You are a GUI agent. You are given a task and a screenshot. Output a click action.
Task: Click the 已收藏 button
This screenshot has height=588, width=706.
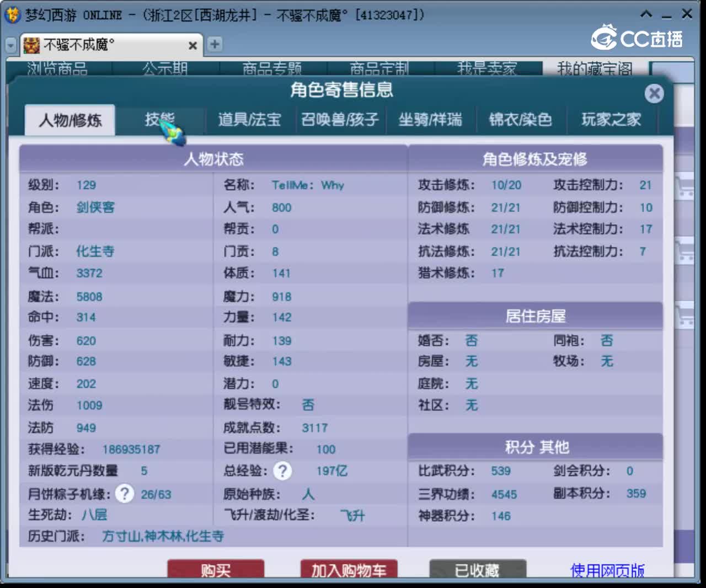pyautogui.click(x=478, y=569)
